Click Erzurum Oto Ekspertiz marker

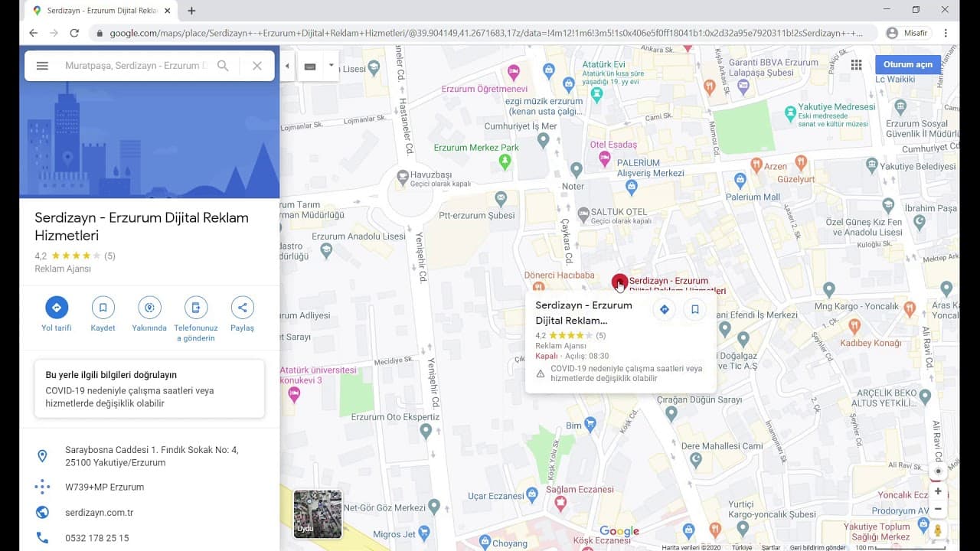[x=426, y=431]
